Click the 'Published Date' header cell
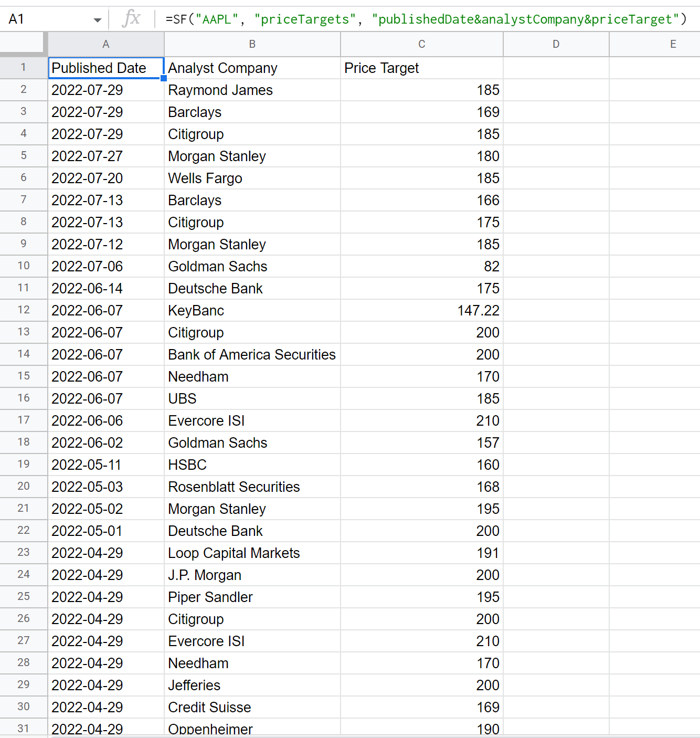 (106, 68)
